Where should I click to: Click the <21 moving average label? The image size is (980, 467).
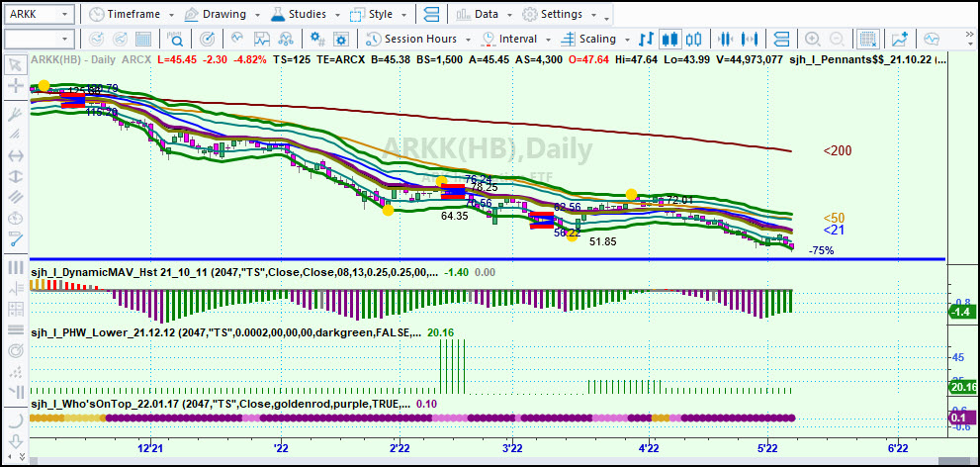(835, 231)
